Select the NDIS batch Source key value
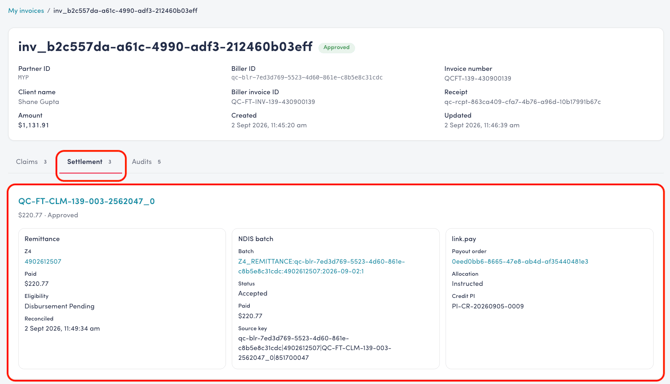Screen dimensions: 670x384 (314, 348)
